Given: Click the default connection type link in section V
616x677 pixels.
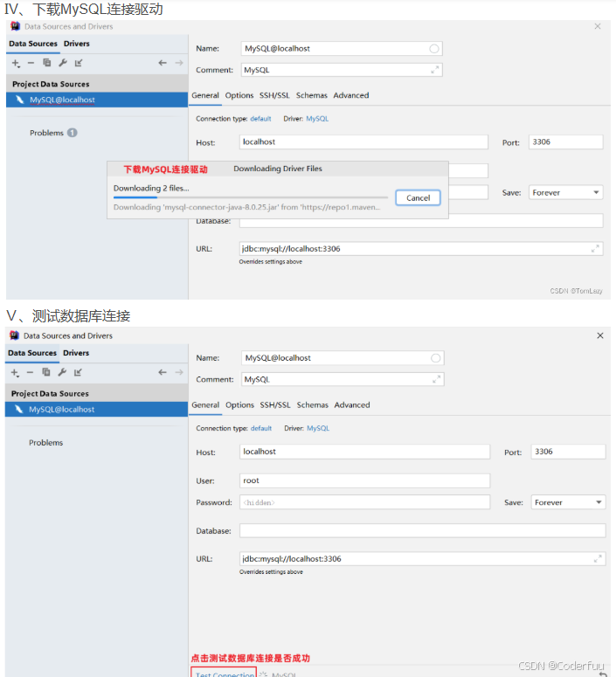Looking at the screenshot, I should 261,428.
